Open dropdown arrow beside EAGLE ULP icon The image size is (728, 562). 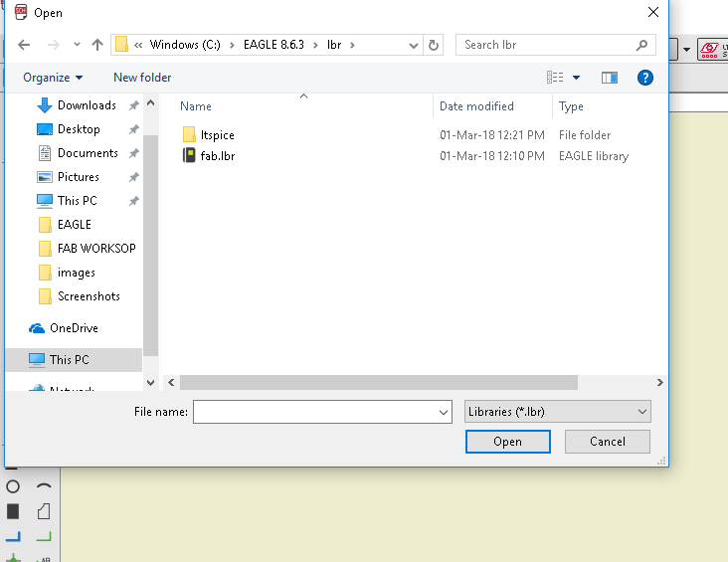coord(686,49)
